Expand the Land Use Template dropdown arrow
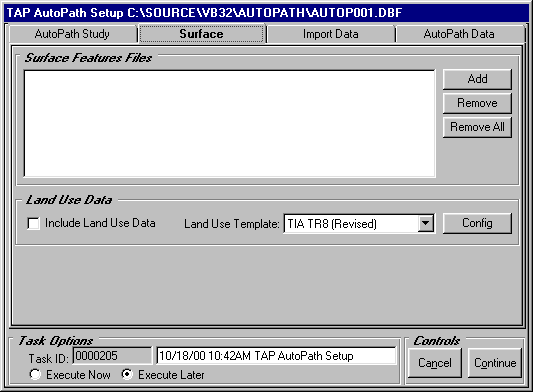Screen dimensions: 533x392 (426, 224)
